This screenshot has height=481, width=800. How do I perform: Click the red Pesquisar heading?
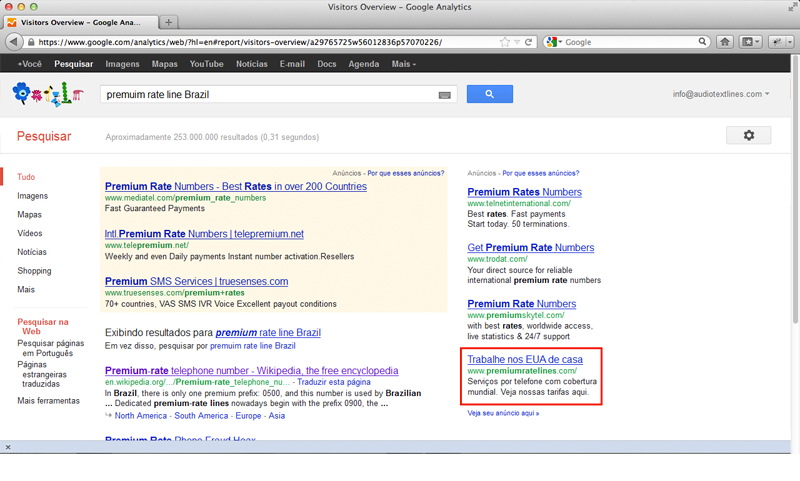[44, 136]
